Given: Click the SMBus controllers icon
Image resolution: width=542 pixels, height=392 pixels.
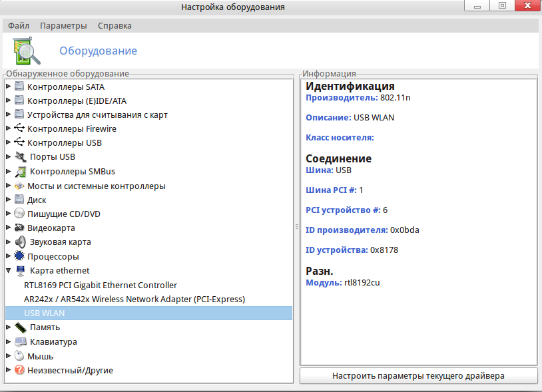Looking at the screenshot, I should (21, 171).
